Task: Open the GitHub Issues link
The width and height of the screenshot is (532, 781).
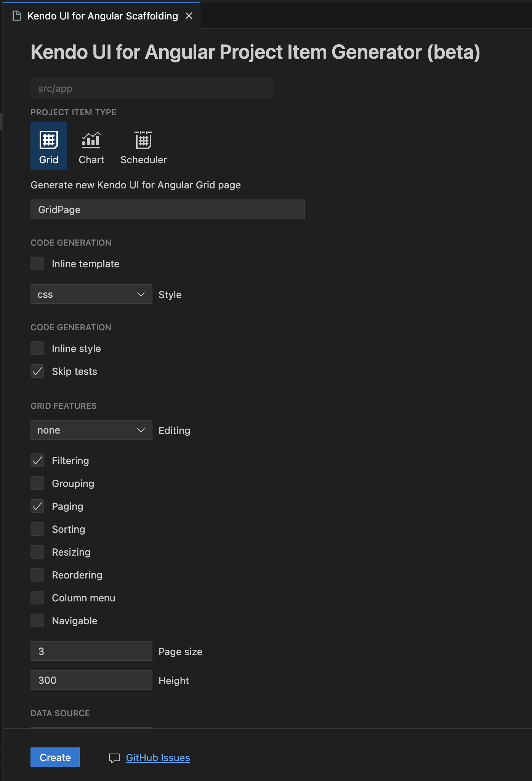Action: (x=158, y=758)
